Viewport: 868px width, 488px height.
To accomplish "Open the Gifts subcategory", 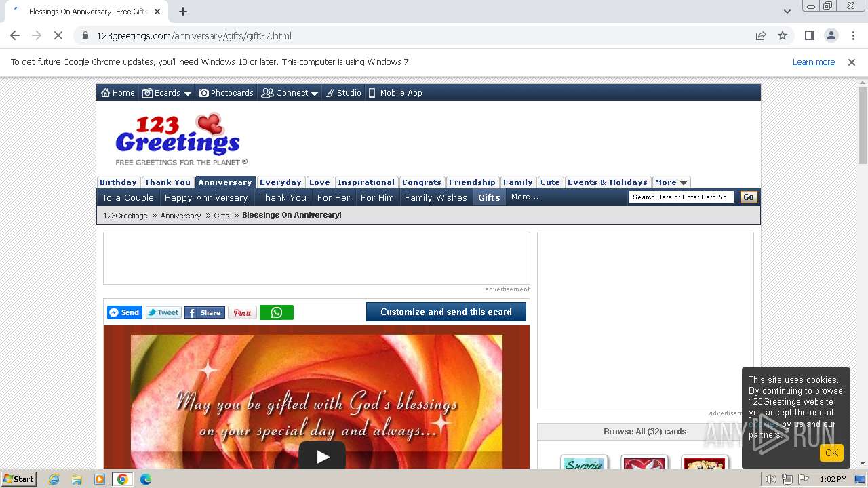I will pyautogui.click(x=489, y=197).
